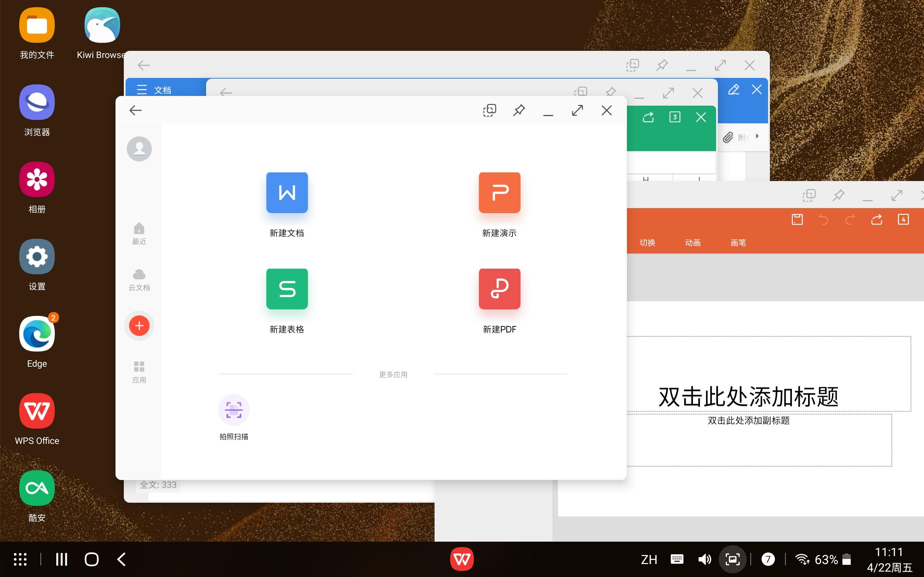Mute the volume from the taskbar
924x577 pixels.
click(x=704, y=559)
